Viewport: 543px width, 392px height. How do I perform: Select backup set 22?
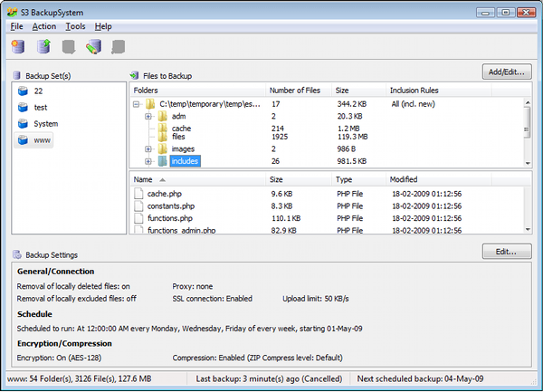(38, 91)
